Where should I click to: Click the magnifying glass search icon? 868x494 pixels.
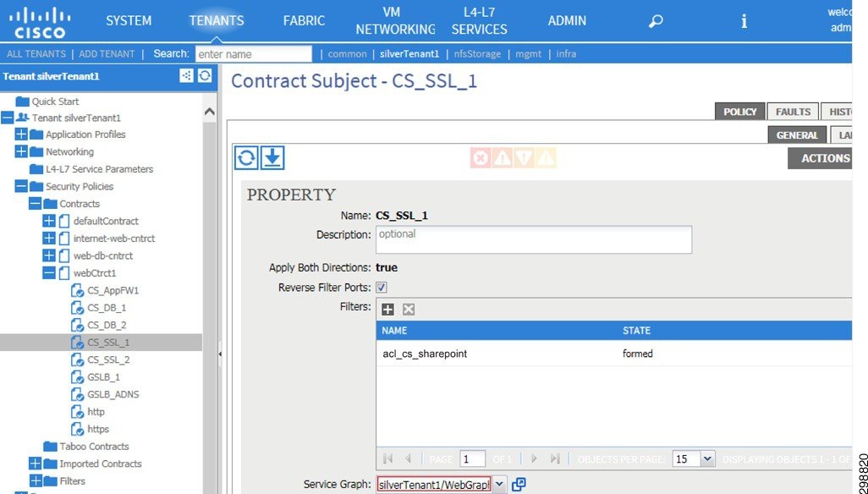655,19
